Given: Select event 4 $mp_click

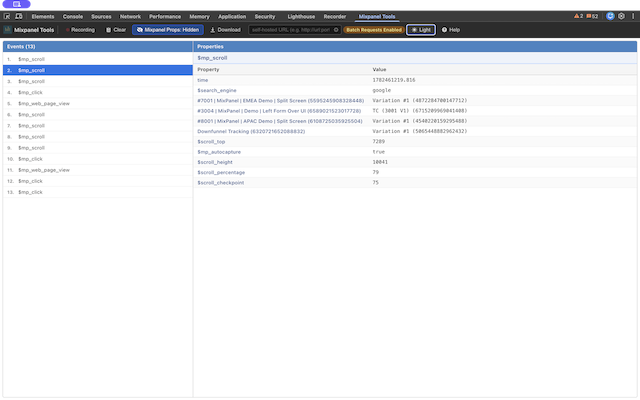Looking at the screenshot, I should 98,92.
